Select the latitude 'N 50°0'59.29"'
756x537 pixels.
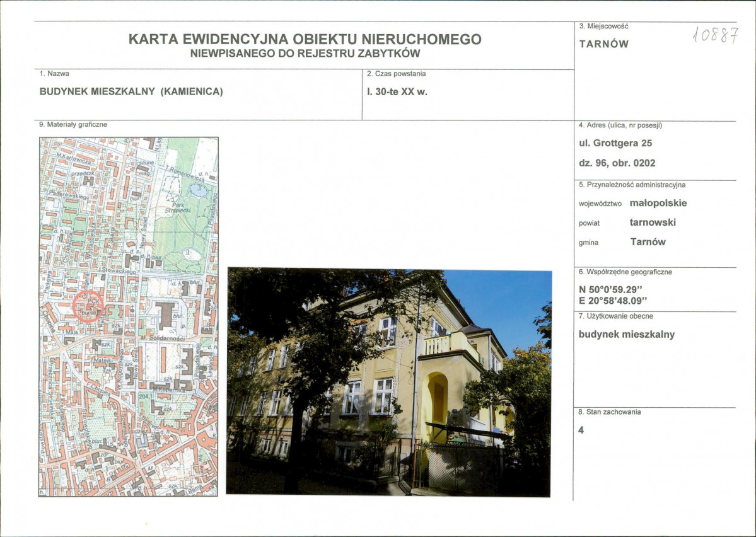pyautogui.click(x=611, y=290)
